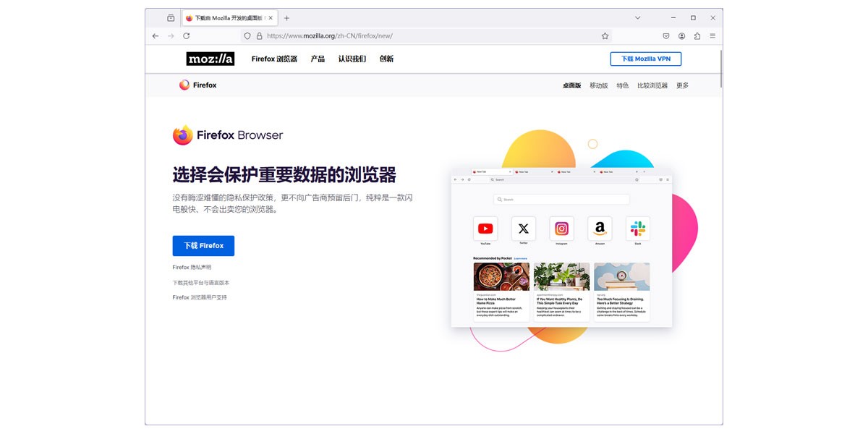868x434 pixels.
Task: Reload the page with refresh icon
Action: coord(187,35)
